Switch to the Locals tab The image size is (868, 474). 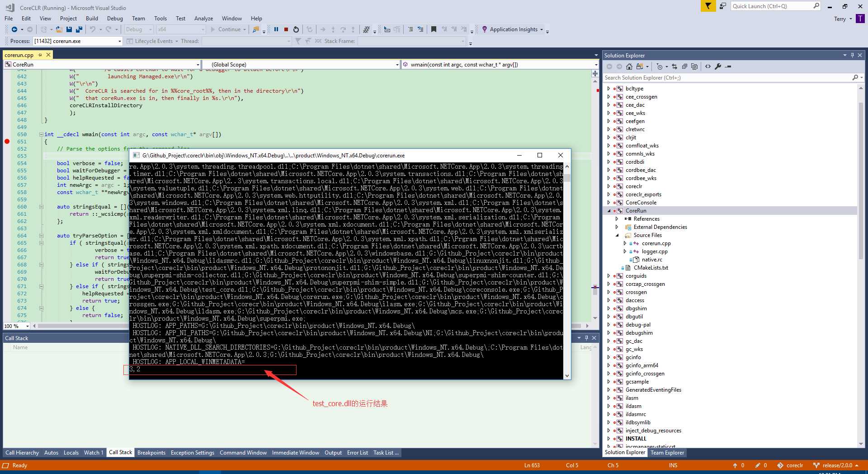coord(71,453)
